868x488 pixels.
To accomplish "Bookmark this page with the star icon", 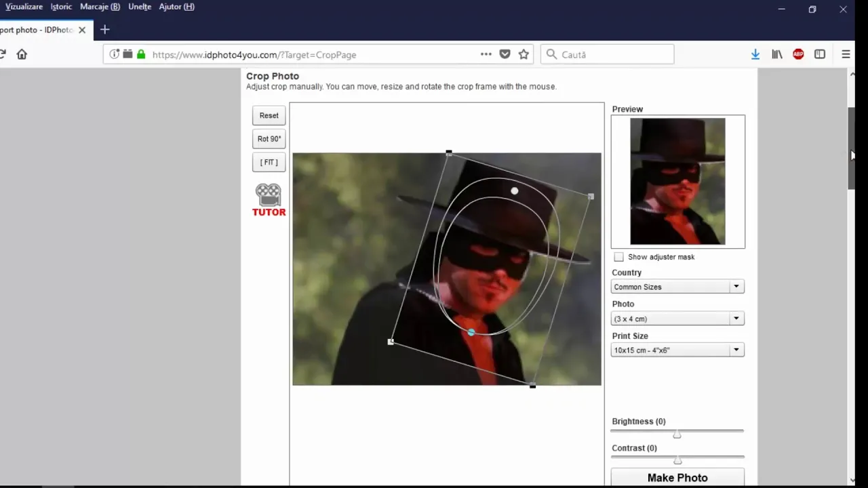I will click(x=524, y=54).
